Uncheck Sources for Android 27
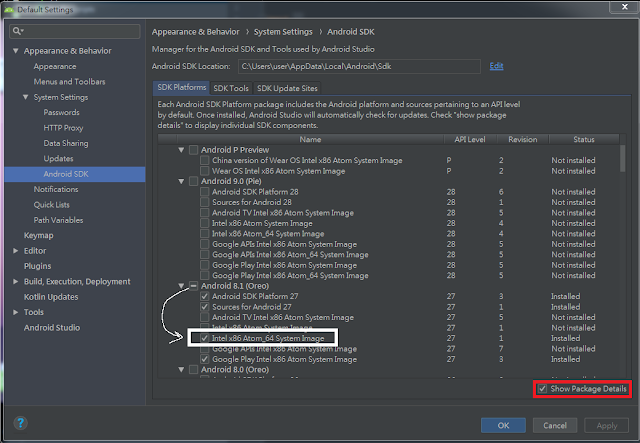The image size is (640, 443). tap(205, 307)
